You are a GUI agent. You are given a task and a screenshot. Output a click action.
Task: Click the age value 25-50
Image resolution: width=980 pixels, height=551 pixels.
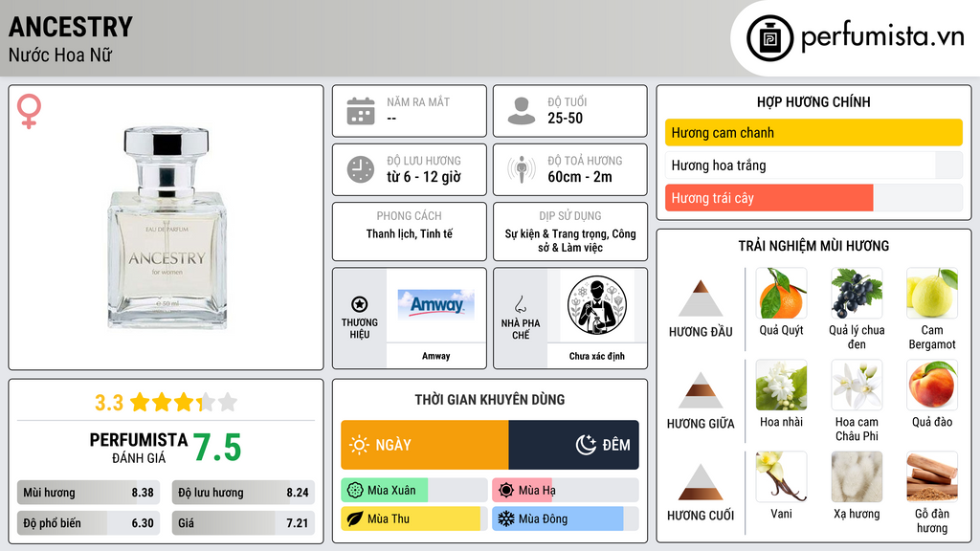pos(565,118)
